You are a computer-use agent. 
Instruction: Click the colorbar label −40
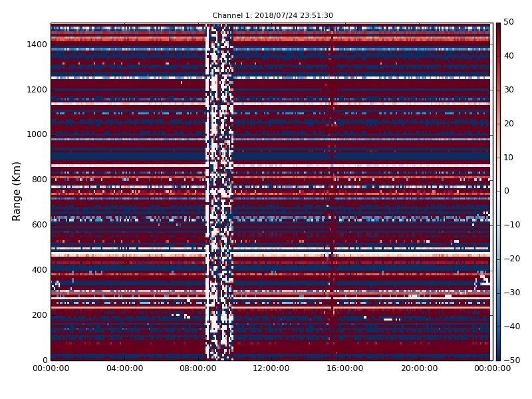pos(511,327)
